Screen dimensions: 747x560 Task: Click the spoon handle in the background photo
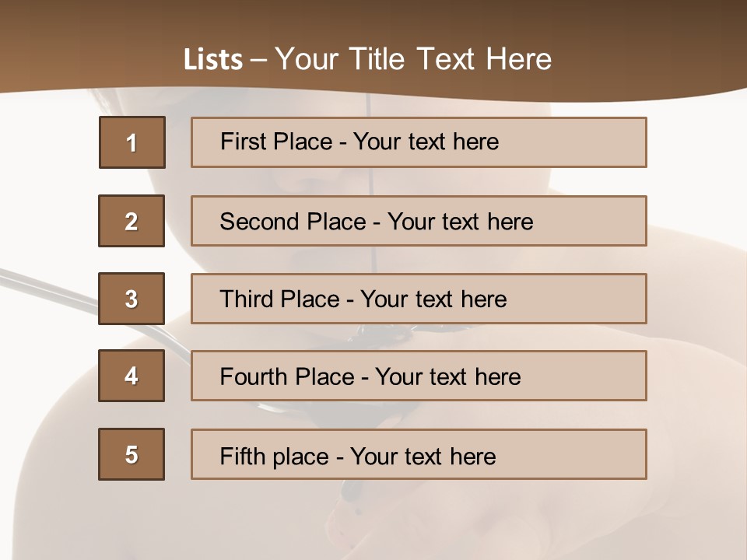[x=47, y=285]
